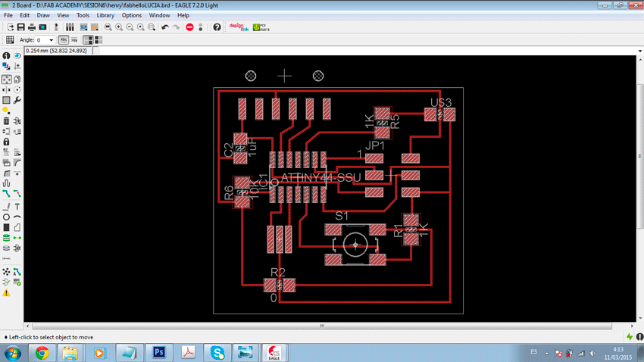This screenshot has width=644, height=362.
Task: Click the Zoom to fit icon
Action: point(108,27)
